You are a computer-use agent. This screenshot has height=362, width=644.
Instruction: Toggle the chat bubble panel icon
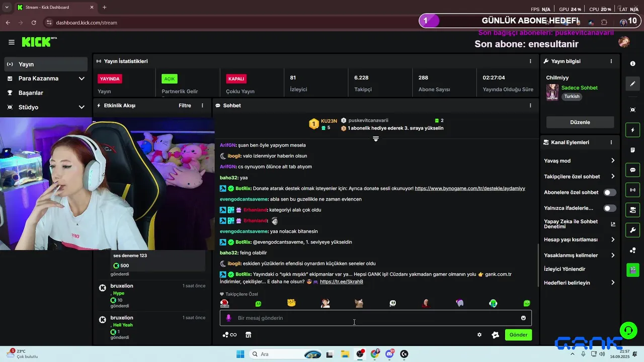pos(632,170)
